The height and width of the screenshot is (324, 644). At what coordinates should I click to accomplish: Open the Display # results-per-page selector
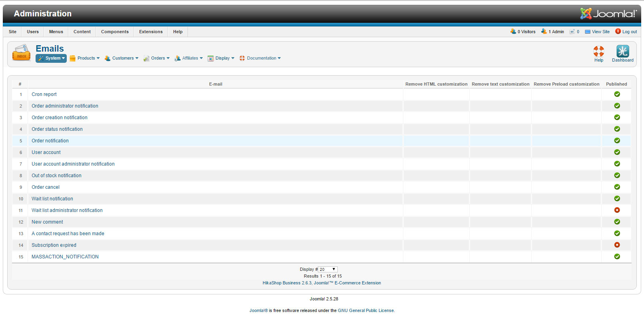[328, 269]
